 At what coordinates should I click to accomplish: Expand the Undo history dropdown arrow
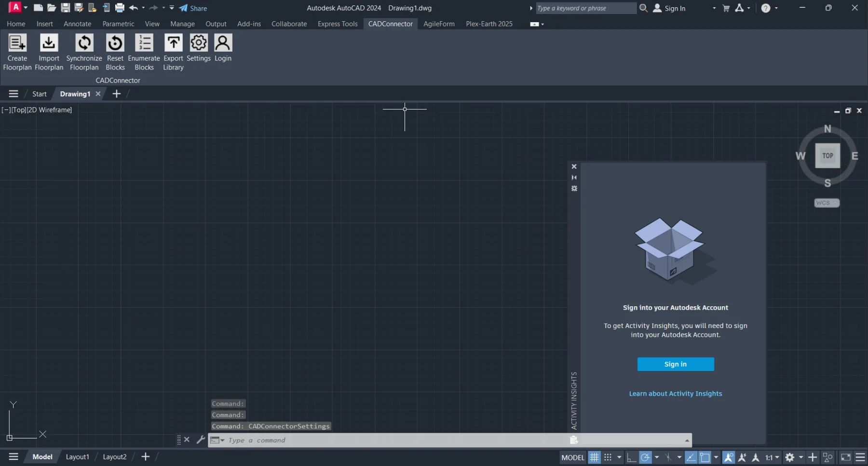143,8
